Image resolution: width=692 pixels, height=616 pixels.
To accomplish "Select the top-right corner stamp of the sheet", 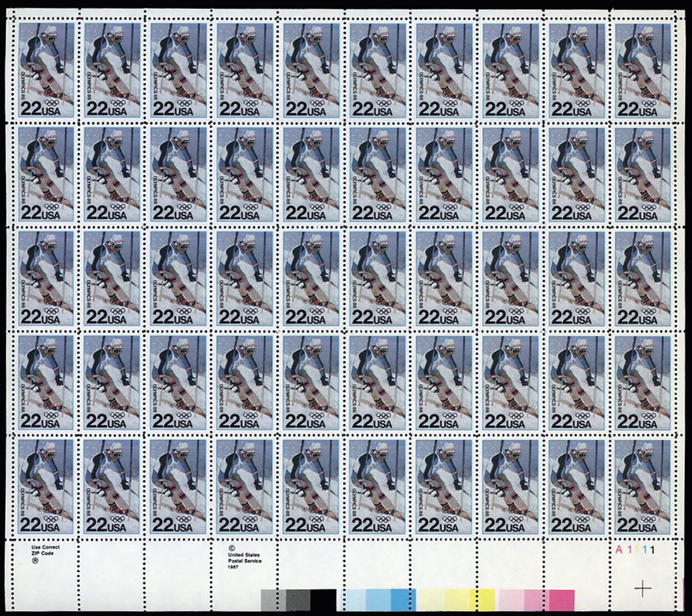I will 642,71.
